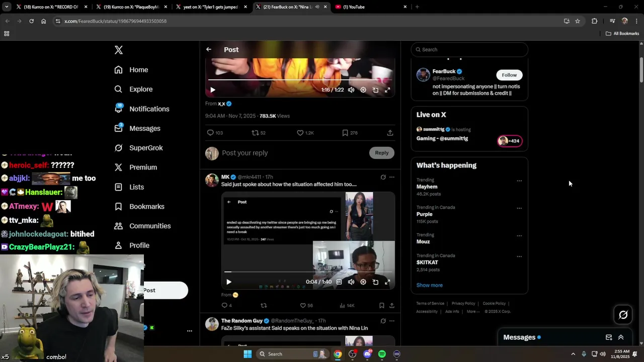Compose new message in Messages drawer

coord(609,337)
